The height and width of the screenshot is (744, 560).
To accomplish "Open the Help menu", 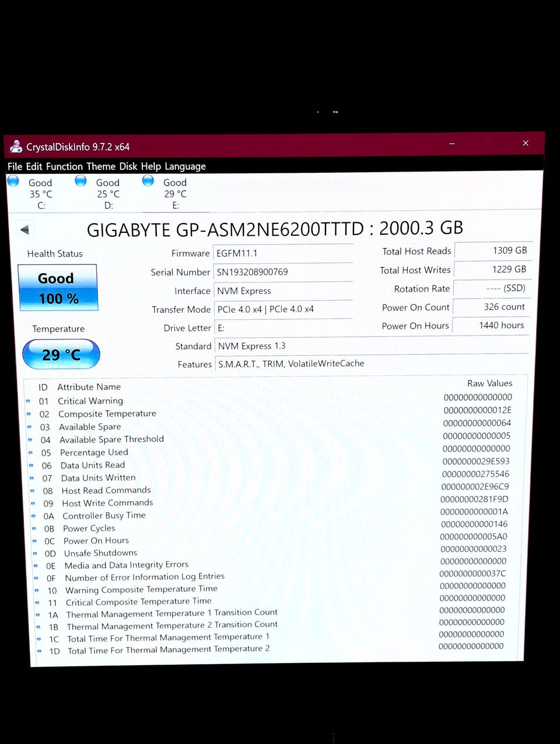I will (150, 166).
